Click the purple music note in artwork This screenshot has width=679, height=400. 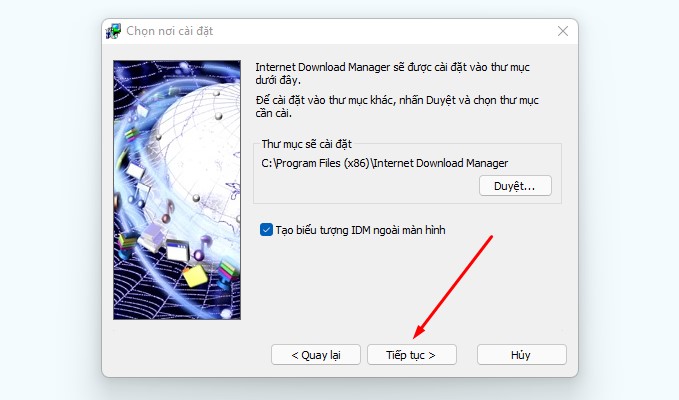click(202, 248)
